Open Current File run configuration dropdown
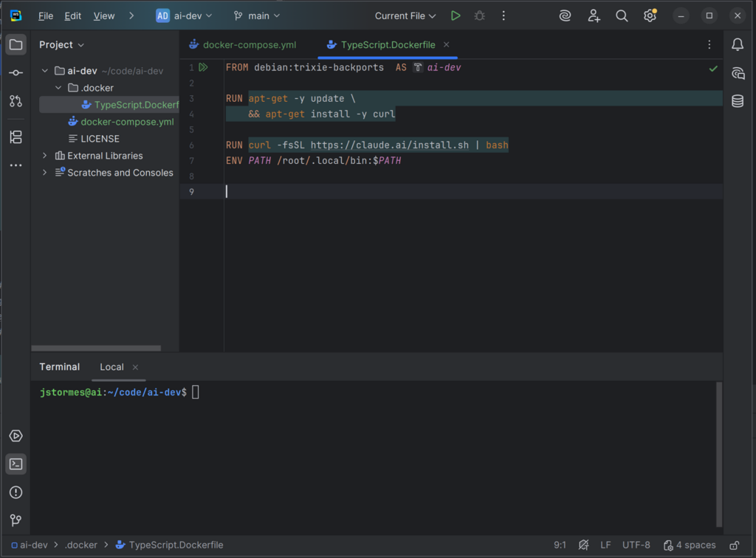Screen dimensions: 756x558 tap(405, 15)
